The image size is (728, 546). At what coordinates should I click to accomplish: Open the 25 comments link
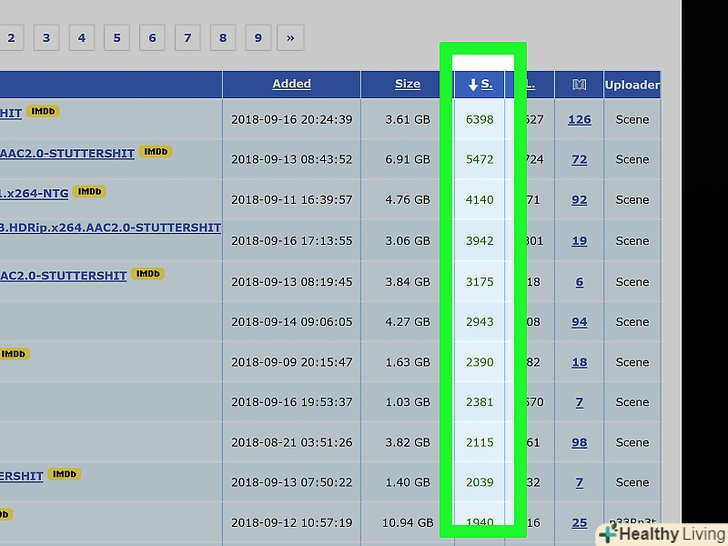click(579, 523)
